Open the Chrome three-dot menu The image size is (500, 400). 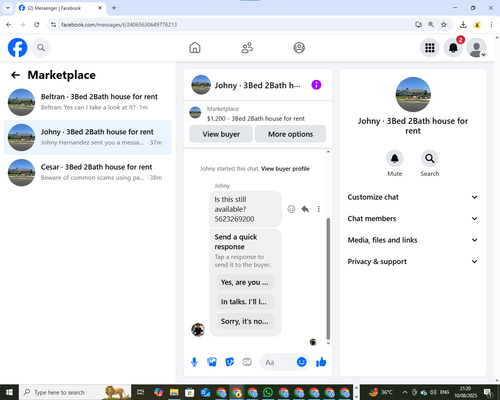pos(491,24)
